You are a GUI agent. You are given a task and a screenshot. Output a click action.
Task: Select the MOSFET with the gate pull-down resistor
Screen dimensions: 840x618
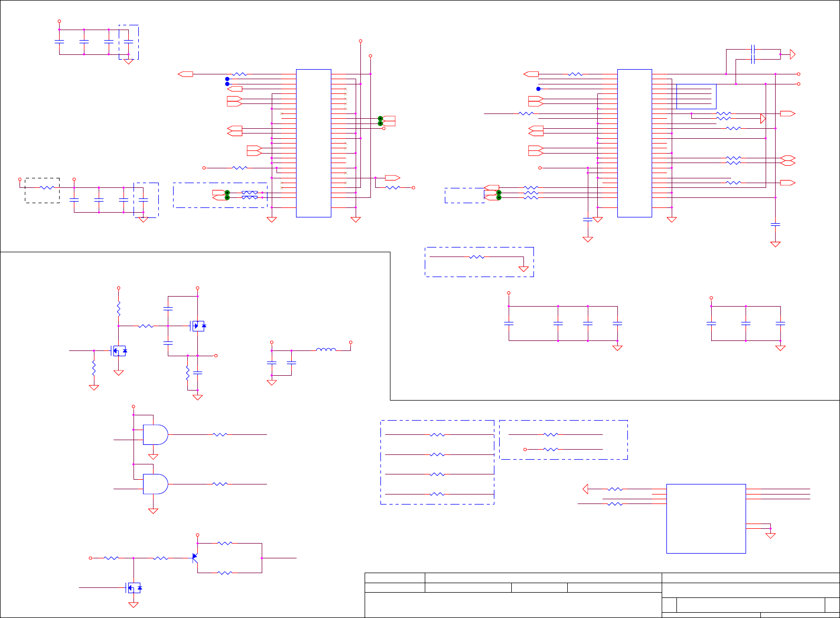tap(119, 350)
